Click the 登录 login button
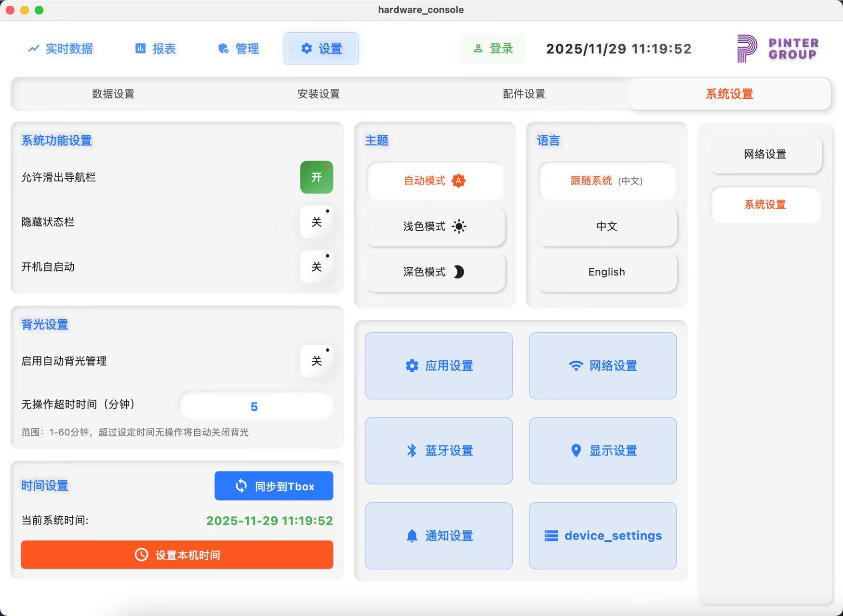 (x=493, y=48)
